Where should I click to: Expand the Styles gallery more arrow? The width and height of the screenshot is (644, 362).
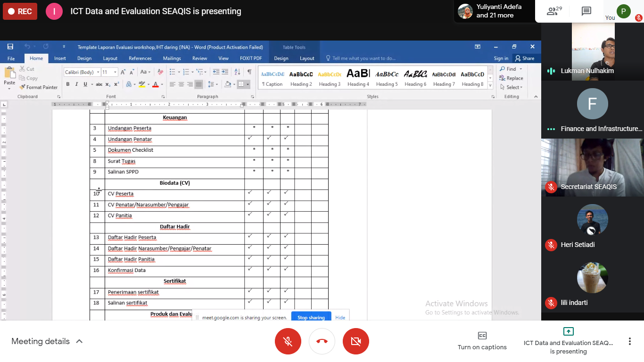pyautogui.click(x=490, y=86)
